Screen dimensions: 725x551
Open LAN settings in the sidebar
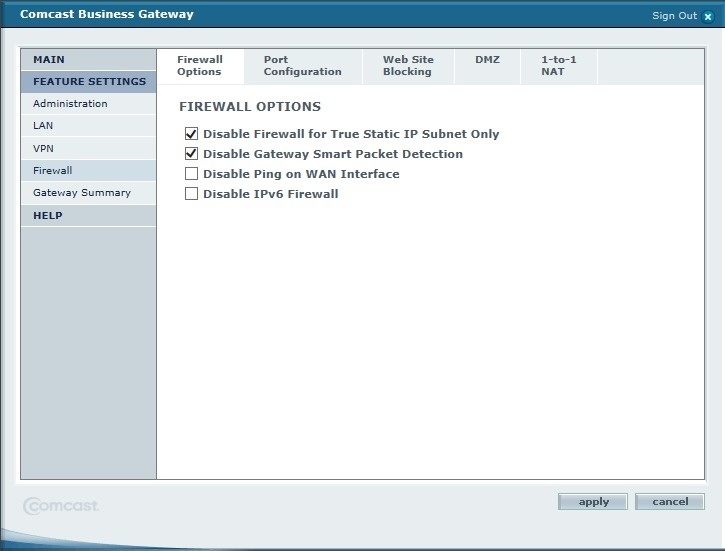point(88,126)
